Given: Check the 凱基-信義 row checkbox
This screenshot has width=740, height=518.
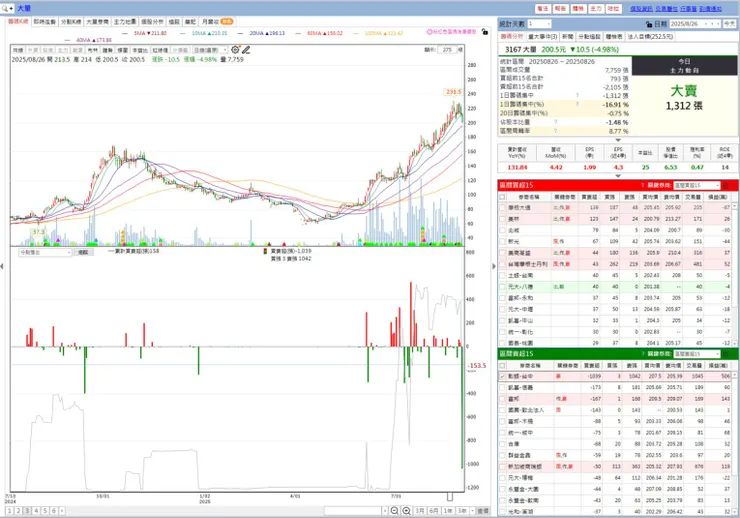Looking at the screenshot, I should (503, 387).
